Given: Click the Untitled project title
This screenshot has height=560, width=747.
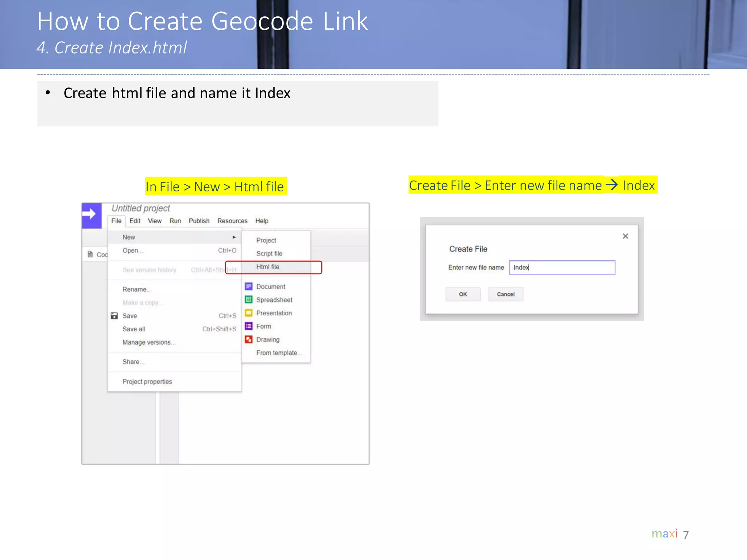Looking at the screenshot, I should [x=141, y=208].
